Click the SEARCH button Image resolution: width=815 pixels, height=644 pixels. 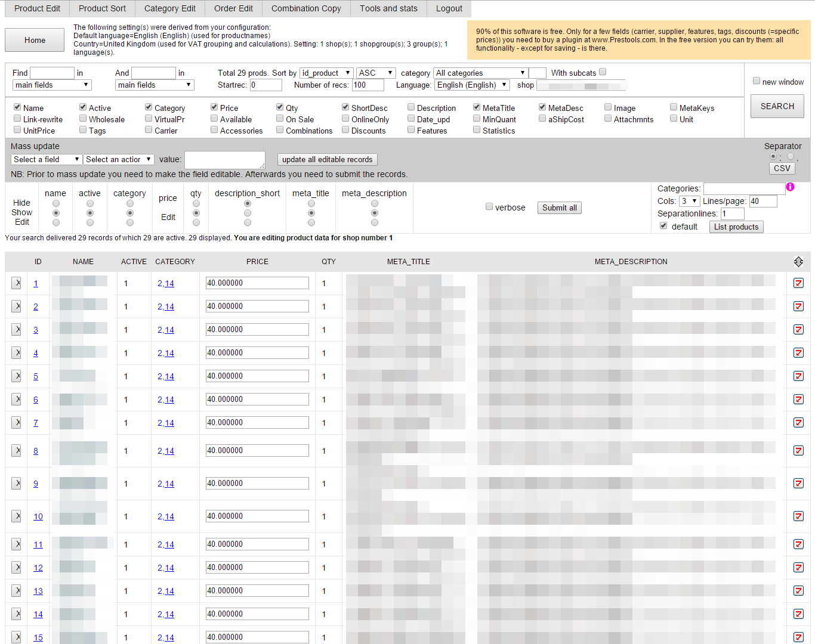tap(777, 106)
